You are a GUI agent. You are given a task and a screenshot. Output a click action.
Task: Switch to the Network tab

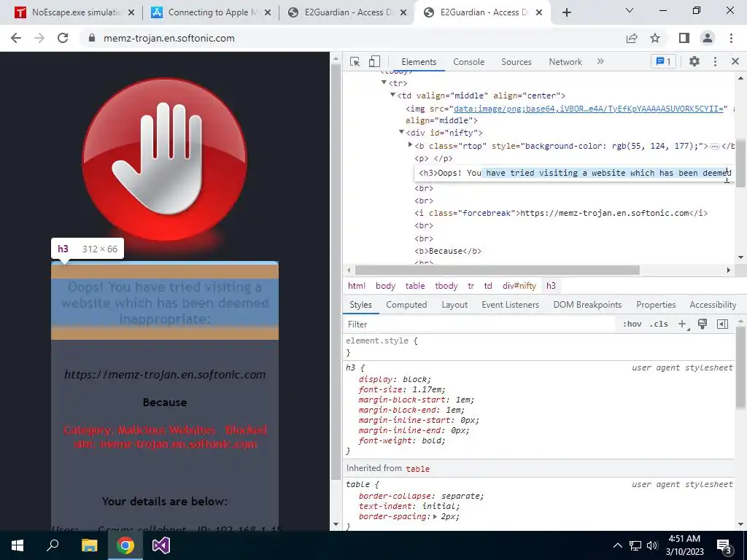click(565, 62)
